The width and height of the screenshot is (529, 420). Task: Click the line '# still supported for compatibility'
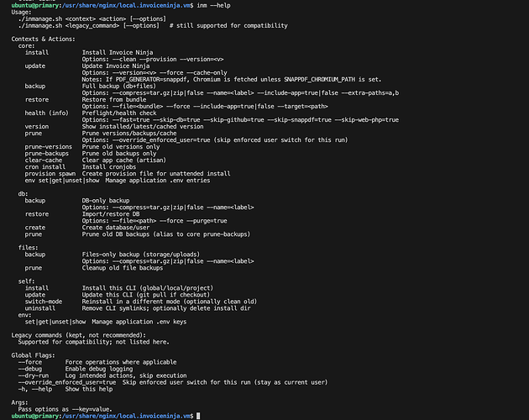click(228, 26)
